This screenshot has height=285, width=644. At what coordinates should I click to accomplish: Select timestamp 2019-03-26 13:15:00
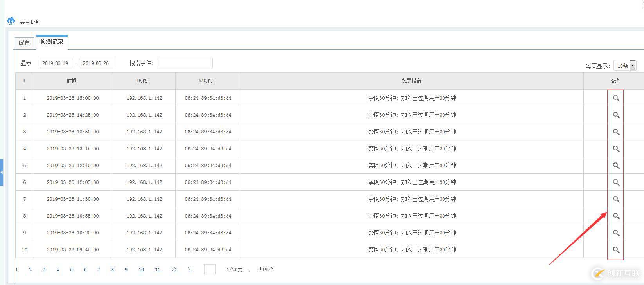coord(73,149)
